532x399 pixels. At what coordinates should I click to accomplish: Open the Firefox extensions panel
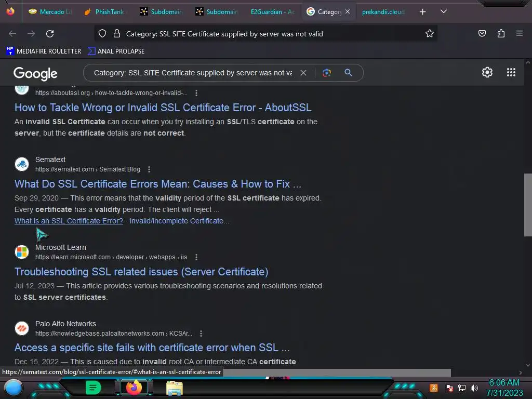click(501, 33)
